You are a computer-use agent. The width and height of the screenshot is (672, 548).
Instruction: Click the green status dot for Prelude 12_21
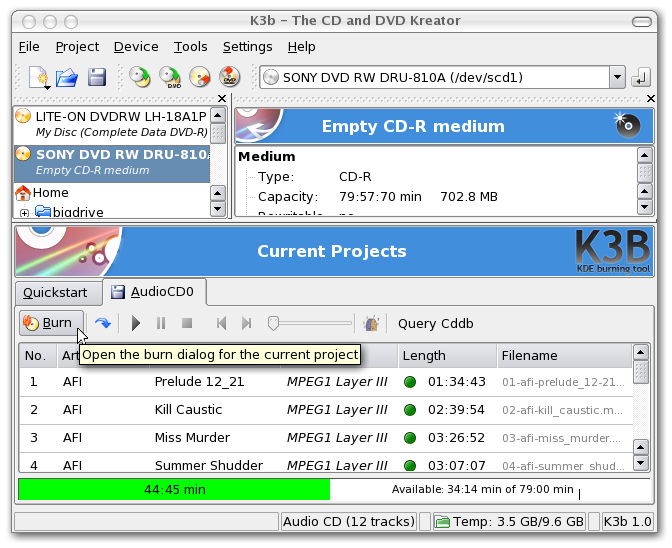point(410,382)
